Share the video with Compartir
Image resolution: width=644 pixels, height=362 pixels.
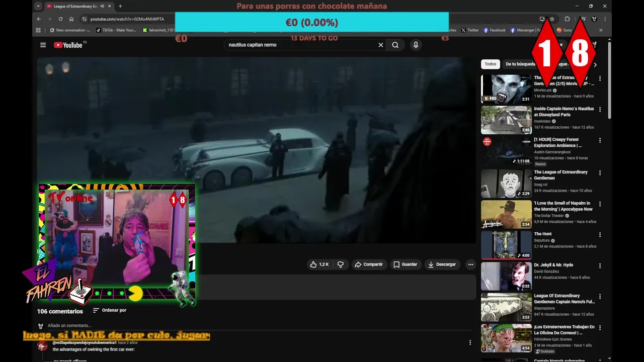(369, 264)
